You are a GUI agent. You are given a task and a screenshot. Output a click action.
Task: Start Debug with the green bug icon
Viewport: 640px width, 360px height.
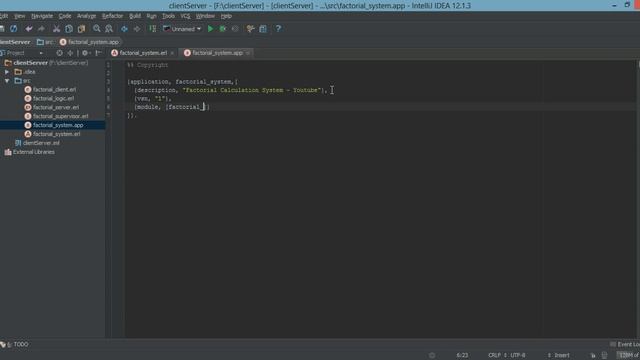point(223,29)
